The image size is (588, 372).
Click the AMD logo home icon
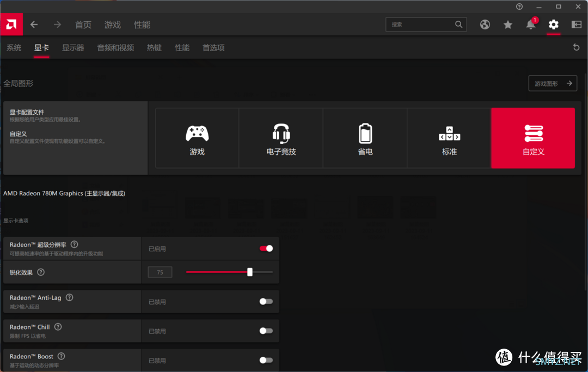click(11, 24)
